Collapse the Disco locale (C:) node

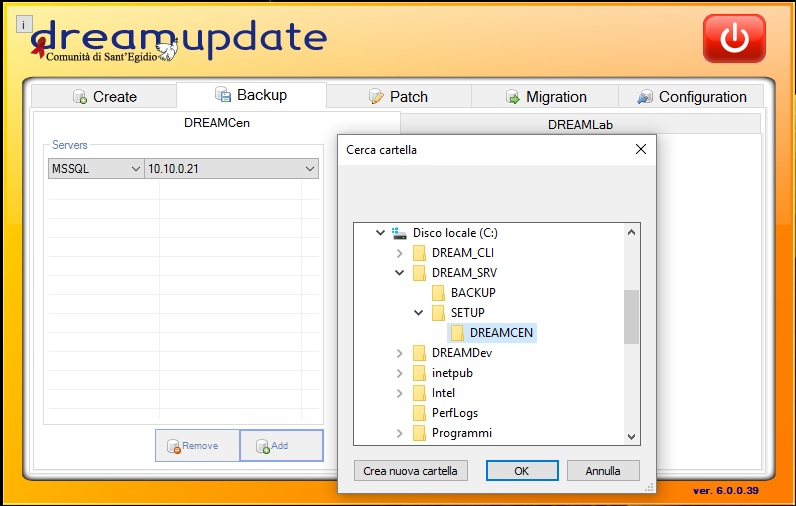(380, 233)
